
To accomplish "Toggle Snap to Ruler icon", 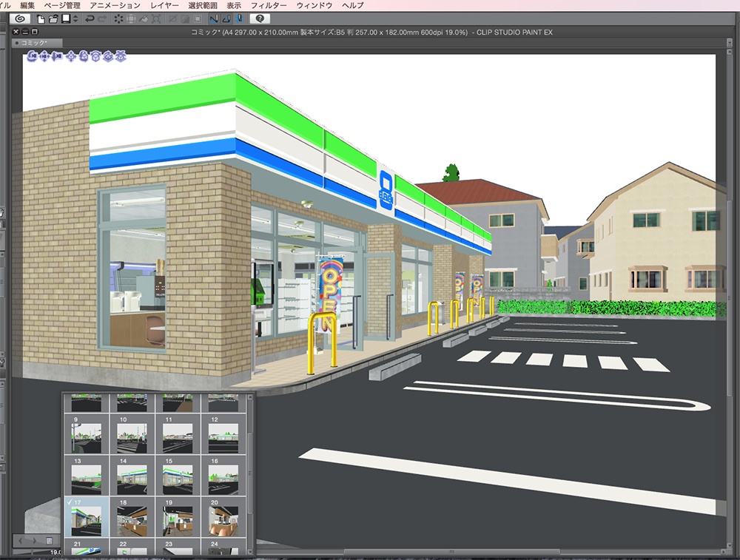I will [214, 19].
